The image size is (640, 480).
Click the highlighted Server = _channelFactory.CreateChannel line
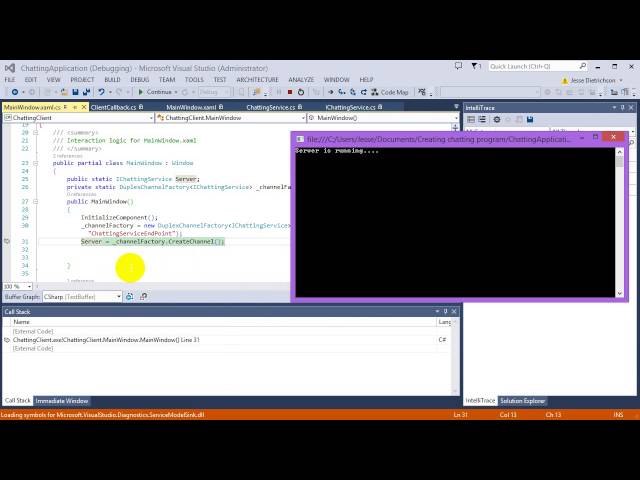[x=153, y=242]
